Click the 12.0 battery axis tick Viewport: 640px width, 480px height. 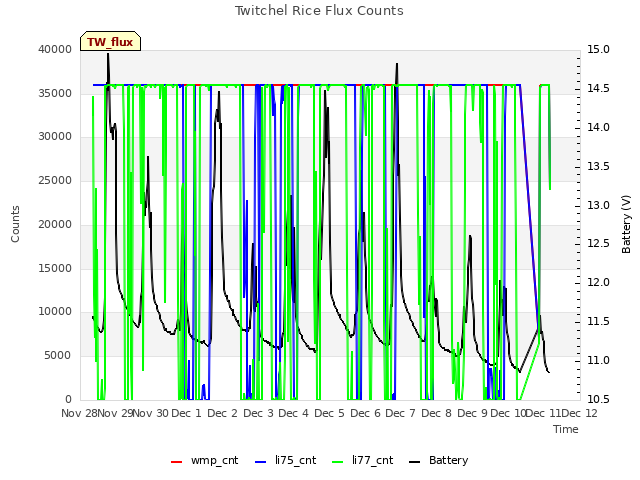(598, 282)
